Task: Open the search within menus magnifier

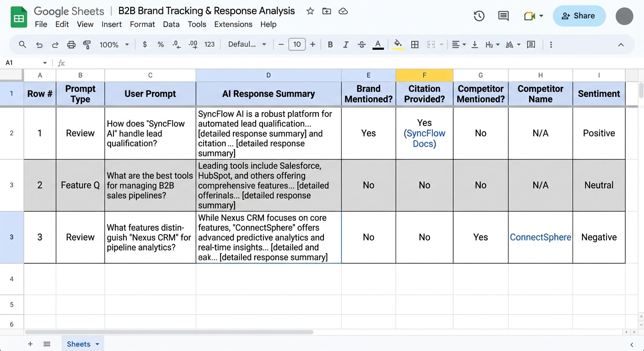Action: pyautogui.click(x=22, y=44)
